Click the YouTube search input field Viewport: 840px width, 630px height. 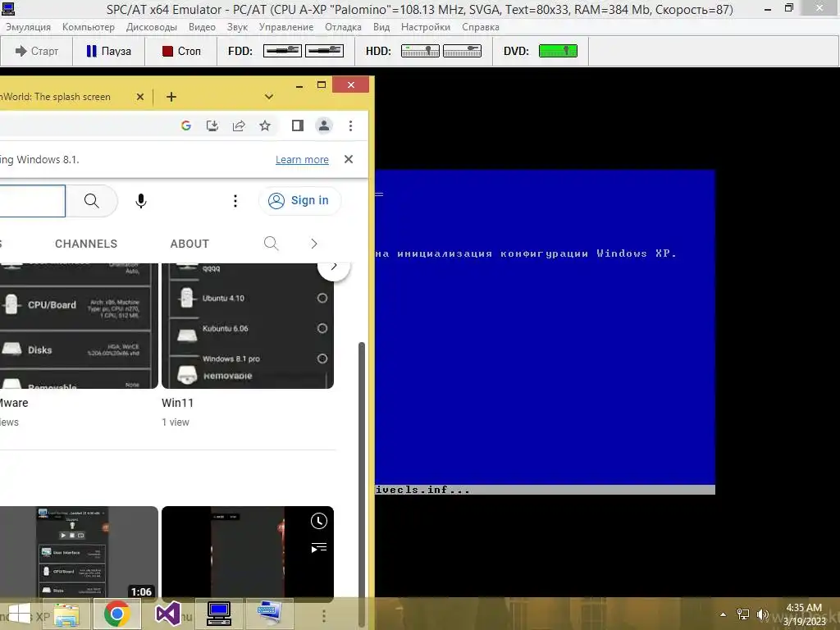[32, 201]
